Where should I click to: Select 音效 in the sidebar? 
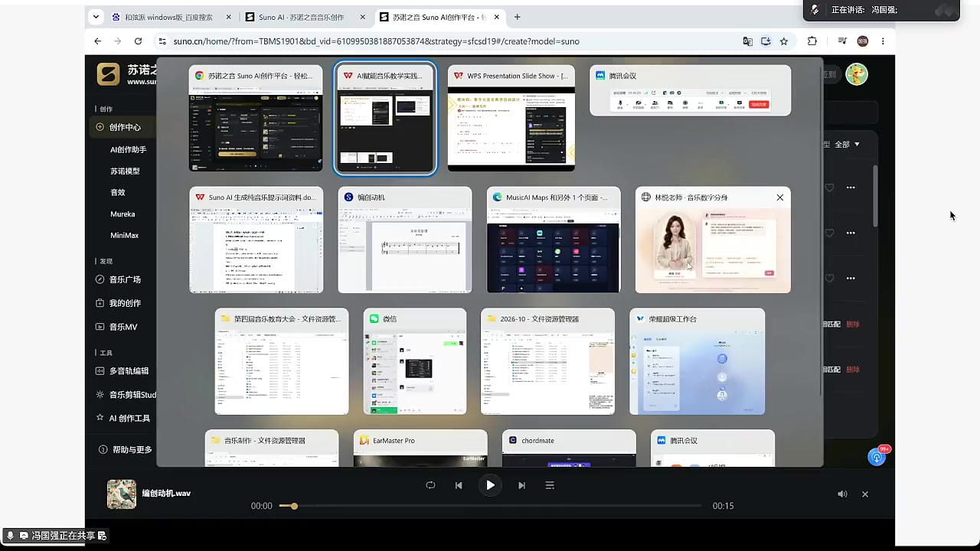click(117, 193)
